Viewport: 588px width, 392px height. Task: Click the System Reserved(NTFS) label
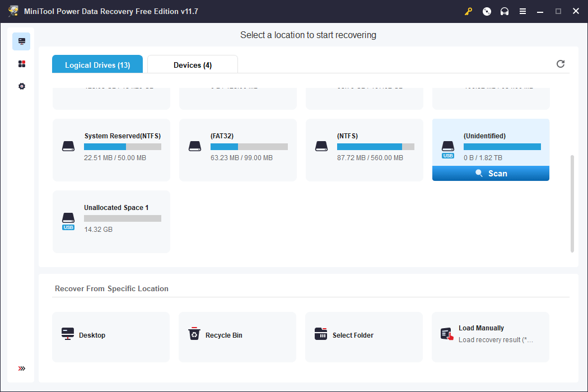[x=123, y=136]
